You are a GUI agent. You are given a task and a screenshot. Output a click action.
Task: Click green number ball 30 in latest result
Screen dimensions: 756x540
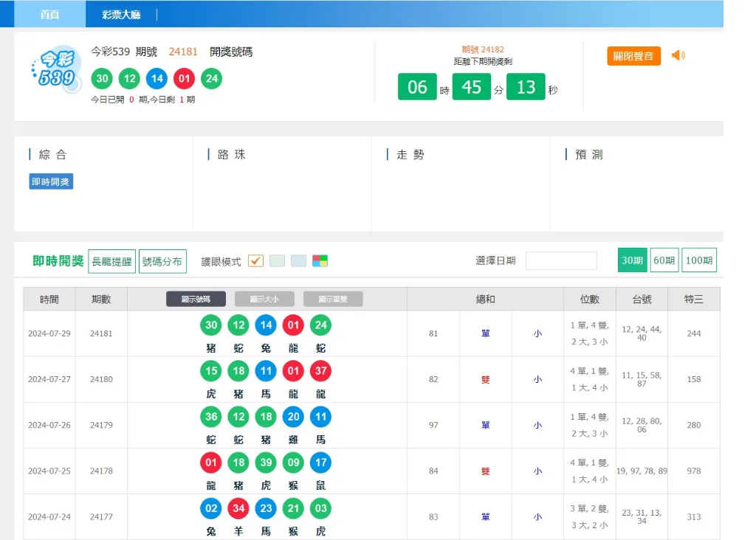pyautogui.click(x=101, y=78)
